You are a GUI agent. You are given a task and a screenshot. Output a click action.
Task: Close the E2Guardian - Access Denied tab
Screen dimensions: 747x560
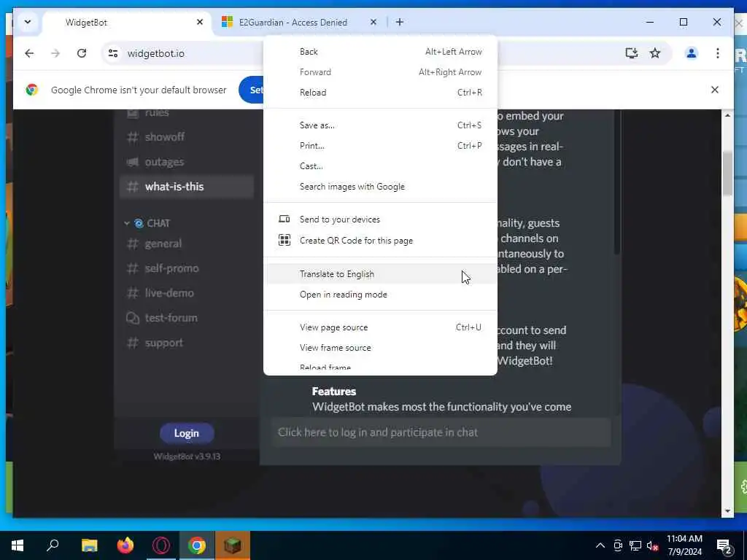pyautogui.click(x=373, y=23)
